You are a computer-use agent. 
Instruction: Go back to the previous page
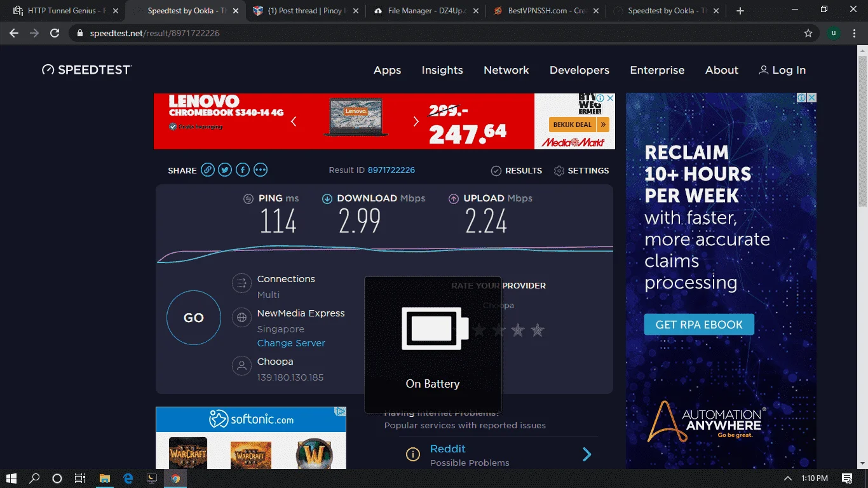coord(14,33)
